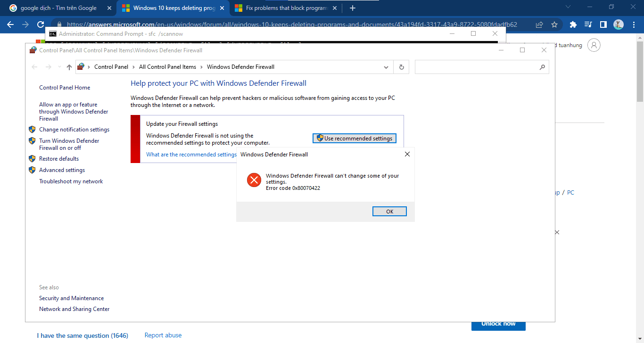Expand Chrome tab search chevron

(568, 7)
